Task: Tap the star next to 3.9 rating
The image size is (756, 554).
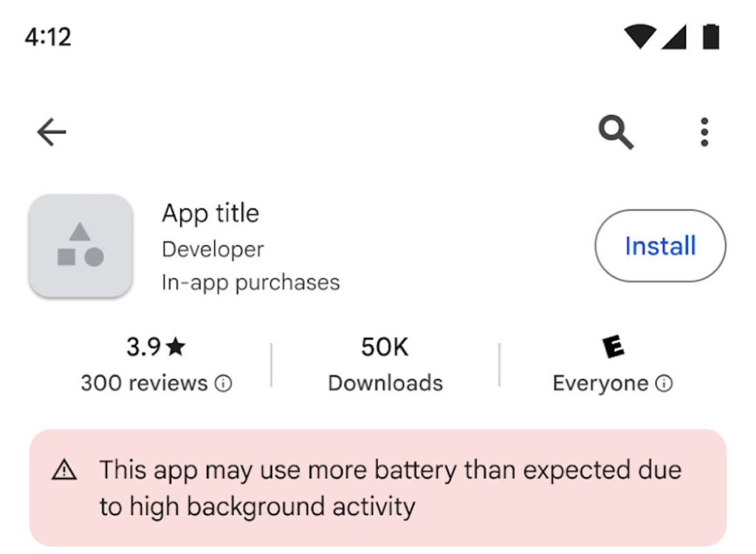Action: tap(176, 346)
